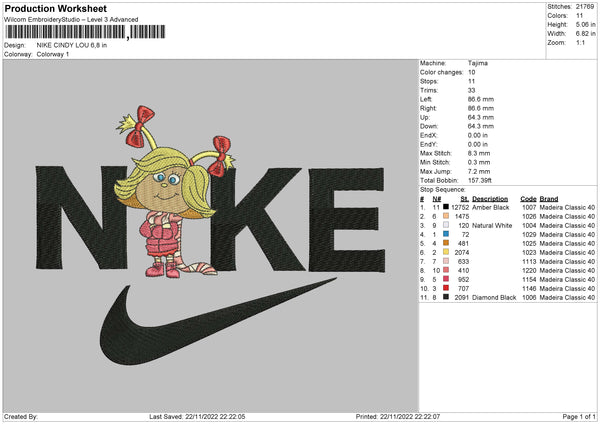Select the Wilcom EmbroideryStudio Level 3 Advanced line
Image resolution: width=600 pixels, height=424 pixels.
coord(71,20)
